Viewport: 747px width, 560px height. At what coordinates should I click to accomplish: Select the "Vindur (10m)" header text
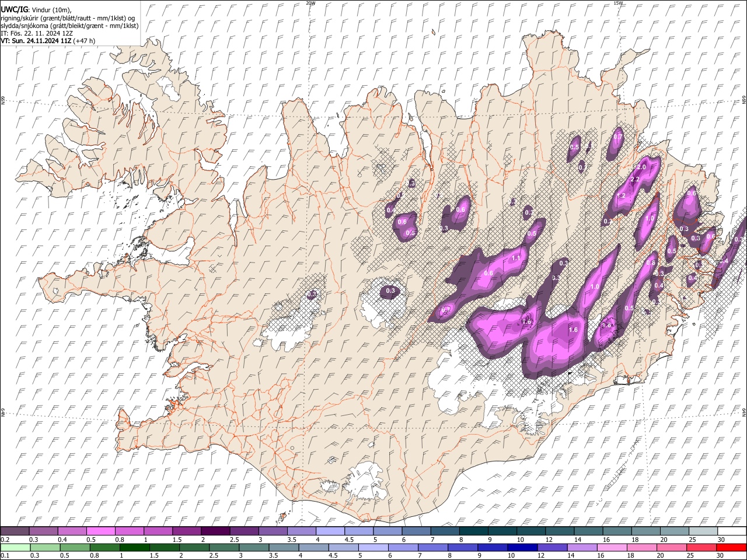coord(51,9)
